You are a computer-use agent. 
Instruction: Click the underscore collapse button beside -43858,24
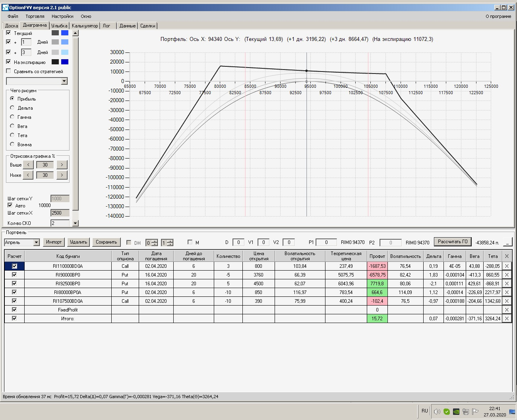(x=507, y=242)
